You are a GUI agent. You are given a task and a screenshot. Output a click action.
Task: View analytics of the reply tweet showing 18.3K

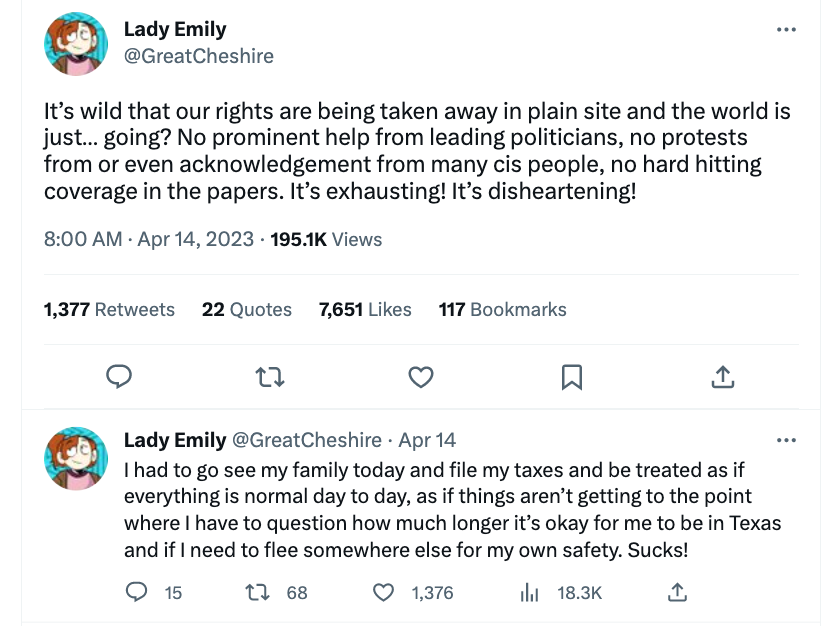[x=529, y=592]
